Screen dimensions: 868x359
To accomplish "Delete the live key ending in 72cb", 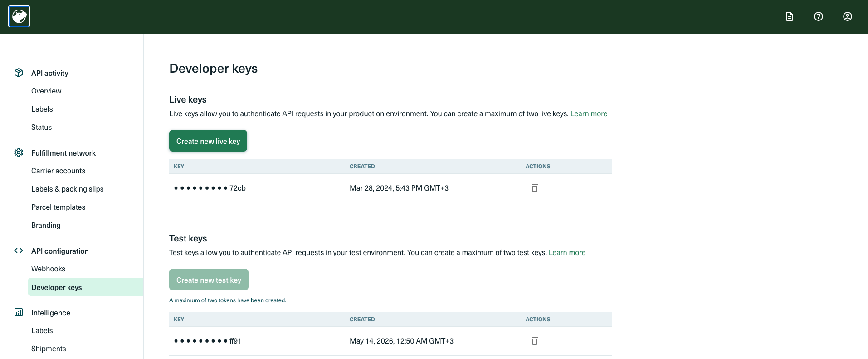I will pyautogui.click(x=535, y=188).
